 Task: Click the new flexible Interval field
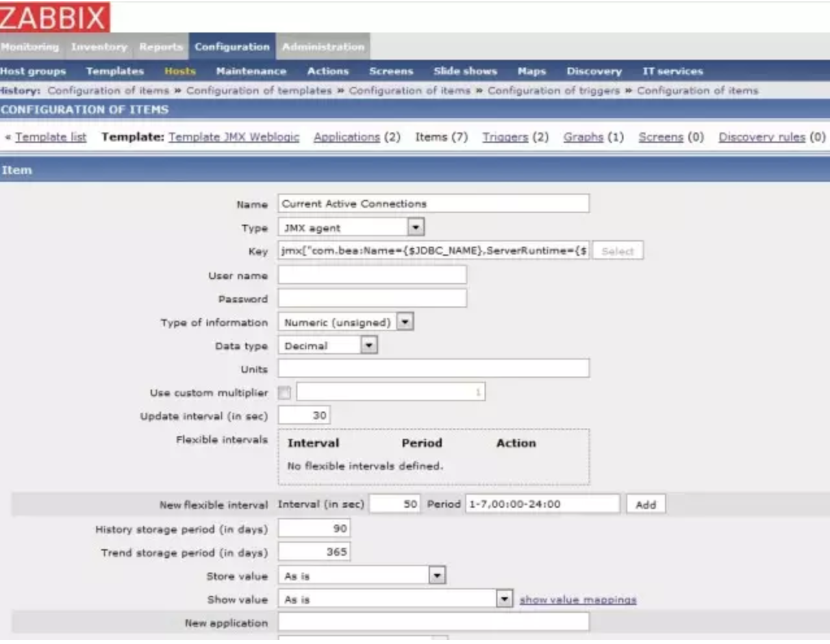click(x=395, y=504)
